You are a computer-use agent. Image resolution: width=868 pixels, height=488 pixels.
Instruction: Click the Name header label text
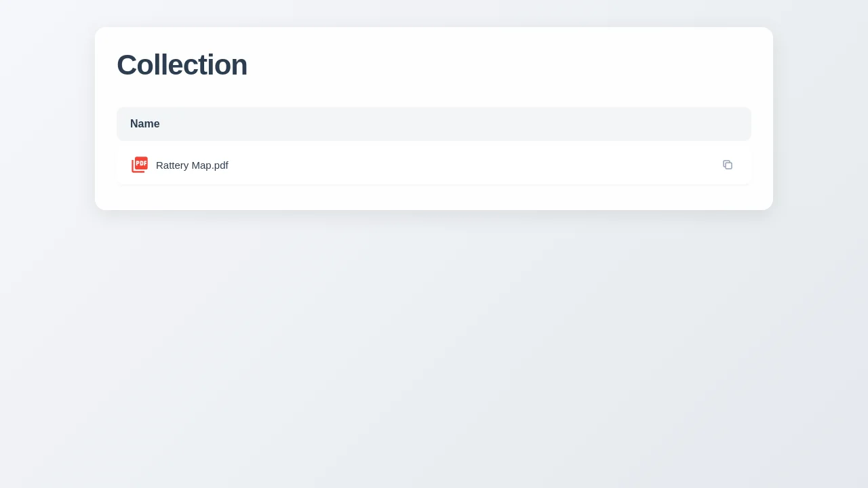[145, 124]
